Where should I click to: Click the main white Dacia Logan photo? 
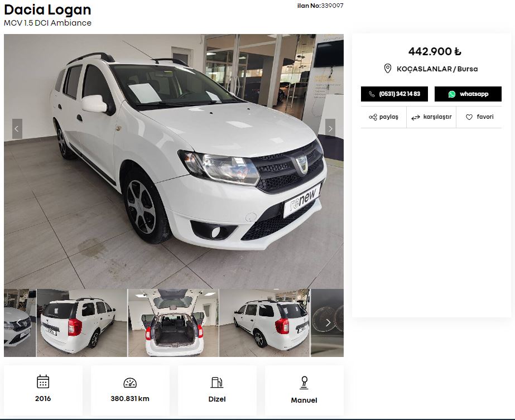point(174,161)
